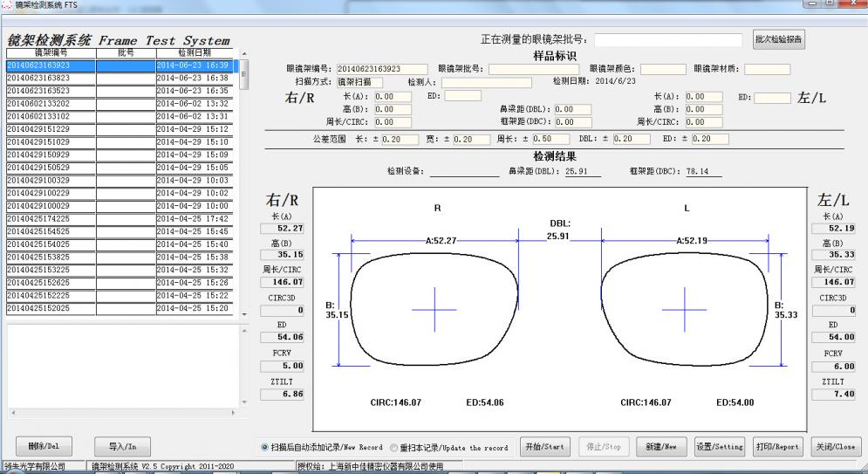Screen dimensions: 868x474
Task: Click the 开始/Start button
Action: click(x=544, y=446)
